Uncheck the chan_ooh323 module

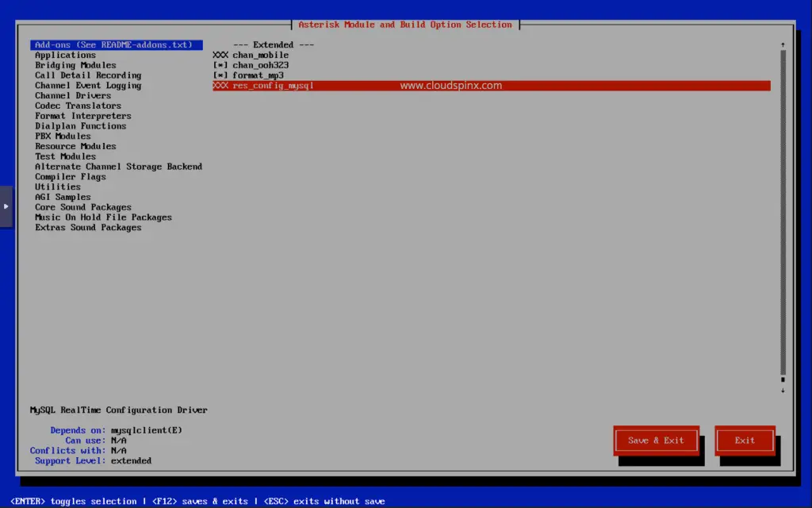[254, 64]
